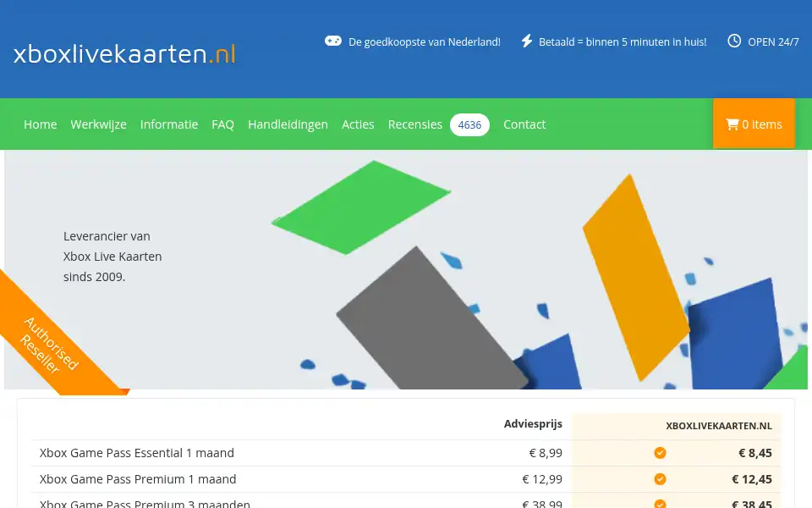
Task: Open the 0 items cart button
Action: click(x=754, y=124)
